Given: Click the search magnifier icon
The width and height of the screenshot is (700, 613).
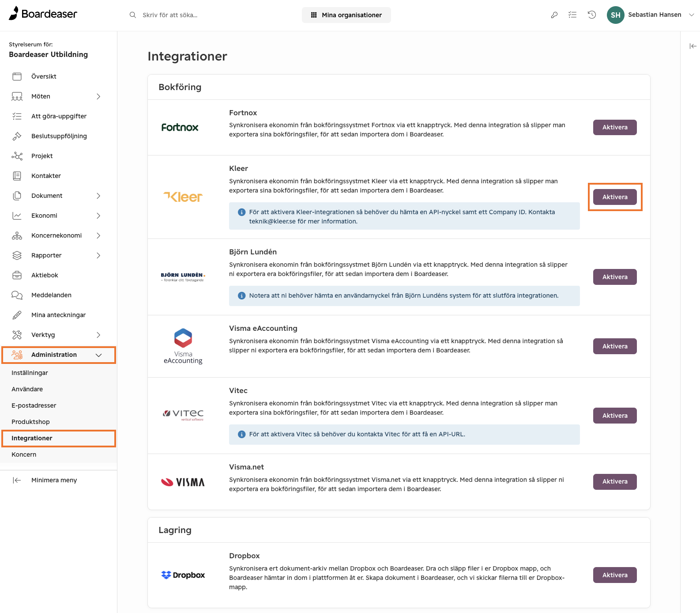Looking at the screenshot, I should (x=132, y=15).
